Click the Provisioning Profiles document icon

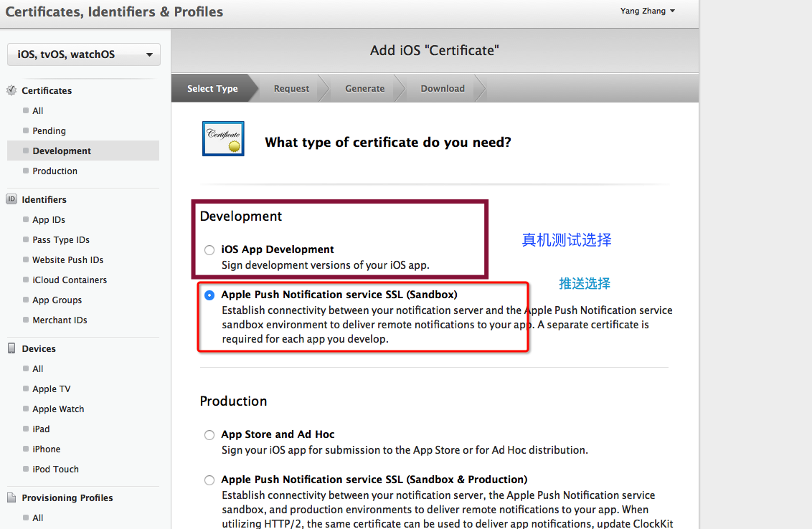tap(11, 497)
